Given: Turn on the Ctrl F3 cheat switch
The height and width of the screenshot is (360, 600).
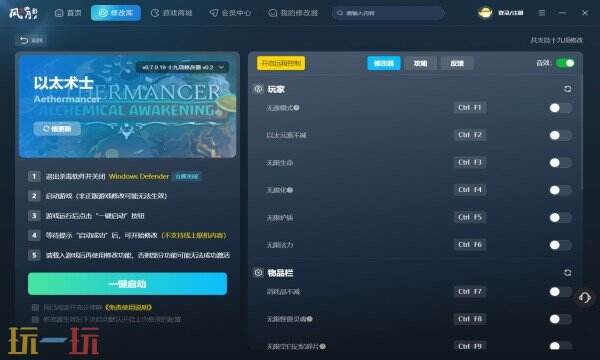Looking at the screenshot, I should pyautogui.click(x=560, y=163).
